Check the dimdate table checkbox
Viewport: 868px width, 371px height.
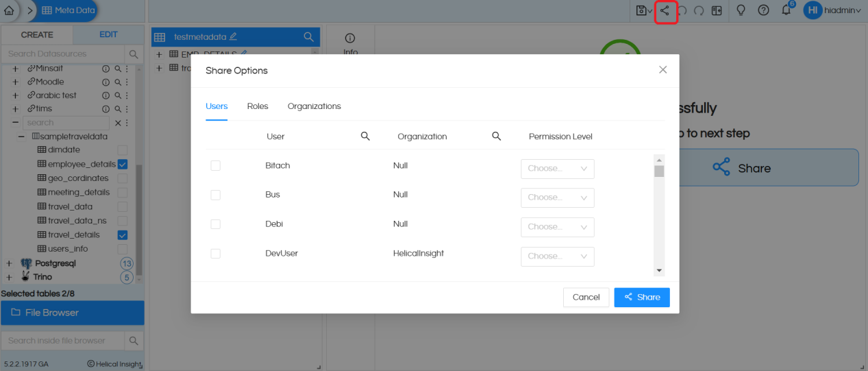(x=123, y=150)
